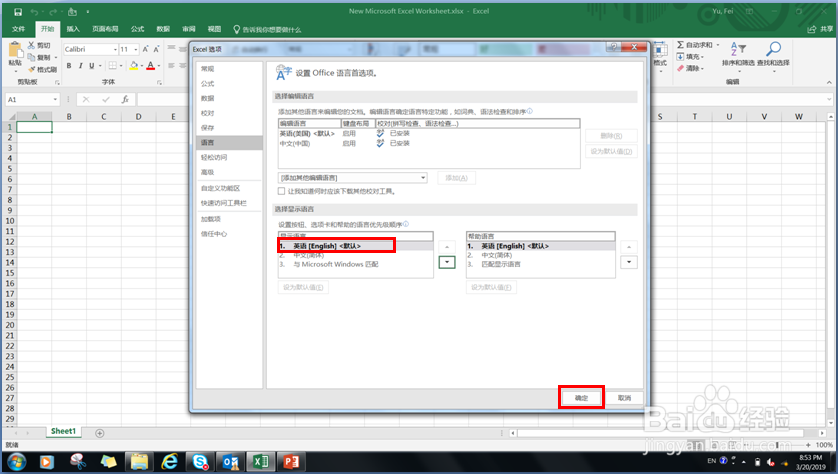Viewport: 838px width, 474px height.
Task: Switch to the 数据 ribbon tab
Action: pos(163,29)
